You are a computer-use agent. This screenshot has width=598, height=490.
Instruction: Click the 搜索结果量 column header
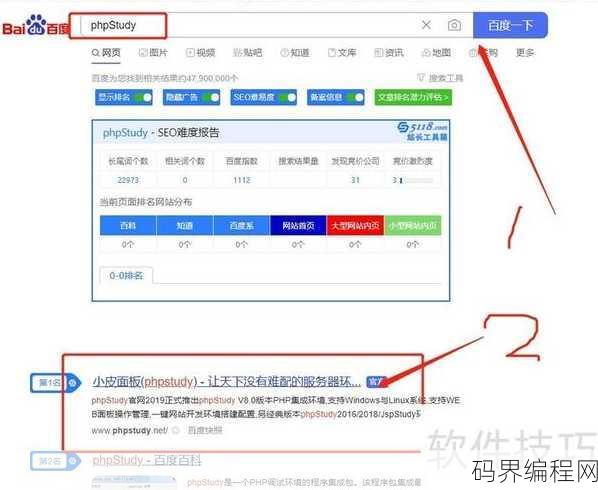(x=298, y=161)
